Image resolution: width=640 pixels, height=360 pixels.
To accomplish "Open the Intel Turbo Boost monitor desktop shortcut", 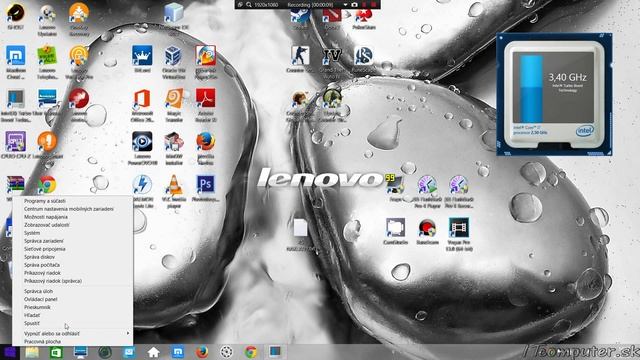I will tap(16, 99).
